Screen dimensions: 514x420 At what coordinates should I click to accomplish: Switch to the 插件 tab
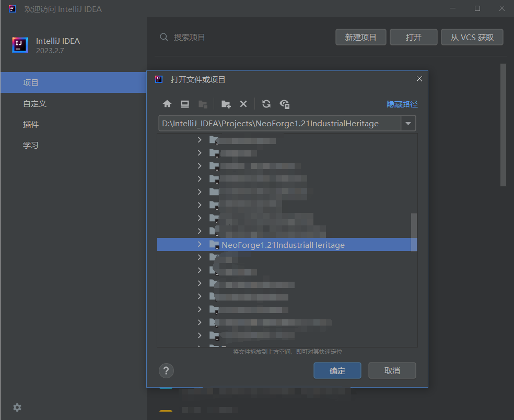point(31,124)
